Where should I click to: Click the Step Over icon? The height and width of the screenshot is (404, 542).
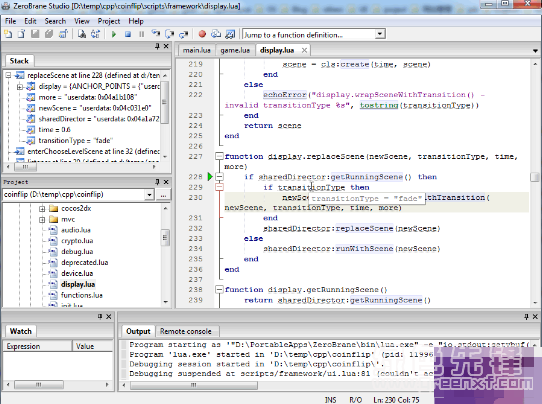[169, 34]
